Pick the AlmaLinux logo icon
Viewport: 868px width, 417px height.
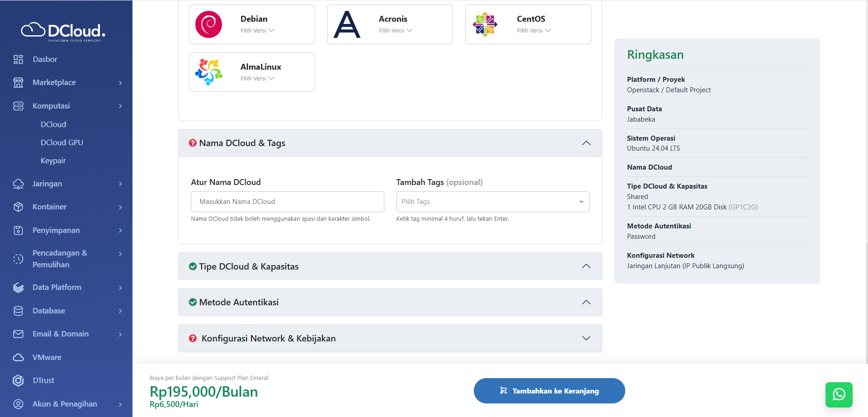(208, 72)
